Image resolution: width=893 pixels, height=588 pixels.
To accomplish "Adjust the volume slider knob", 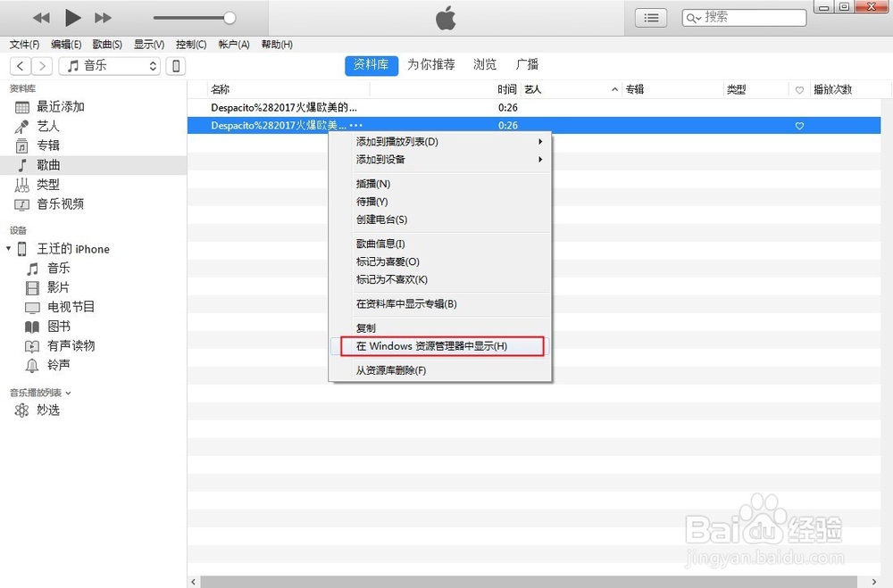I will pyautogui.click(x=230, y=18).
